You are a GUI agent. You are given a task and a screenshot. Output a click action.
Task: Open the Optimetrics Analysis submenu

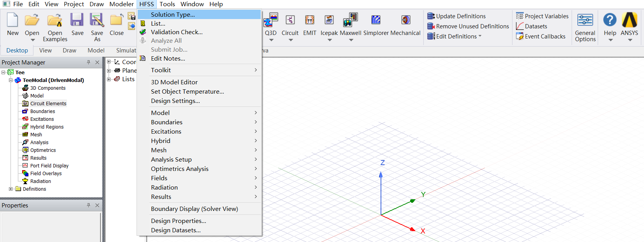tap(199, 169)
